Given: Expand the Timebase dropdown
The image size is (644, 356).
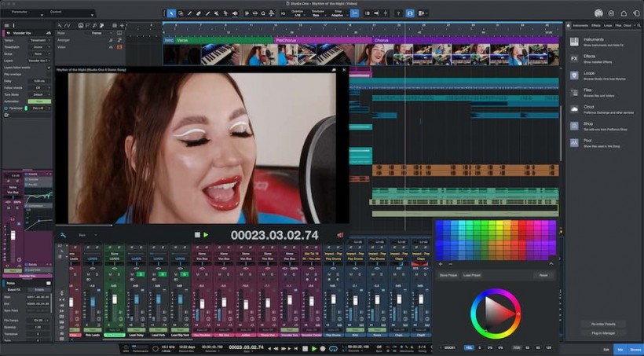Looking at the screenshot, I should 318,14.
